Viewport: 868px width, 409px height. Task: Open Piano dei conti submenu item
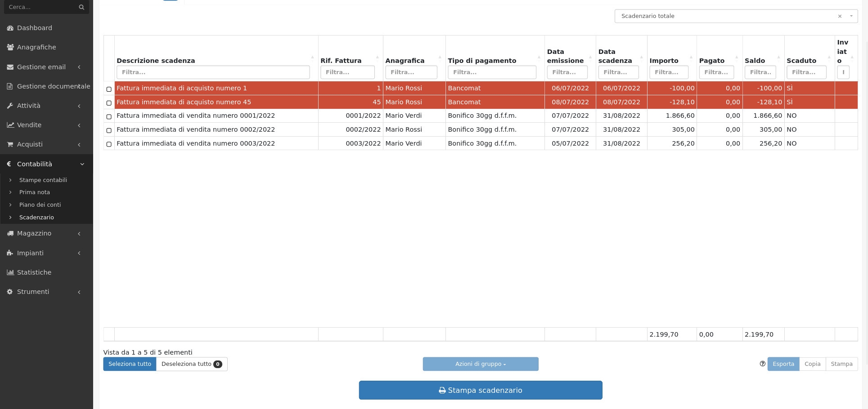pyautogui.click(x=40, y=205)
